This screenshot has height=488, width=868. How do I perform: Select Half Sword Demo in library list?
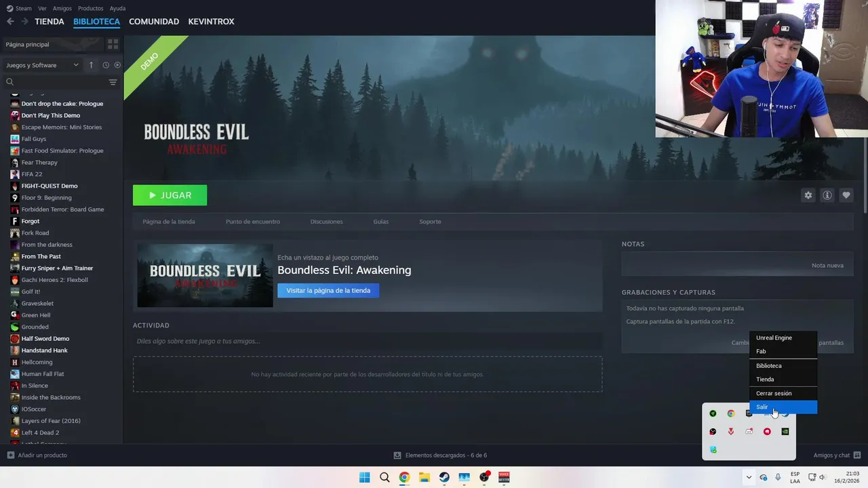tap(45, 339)
